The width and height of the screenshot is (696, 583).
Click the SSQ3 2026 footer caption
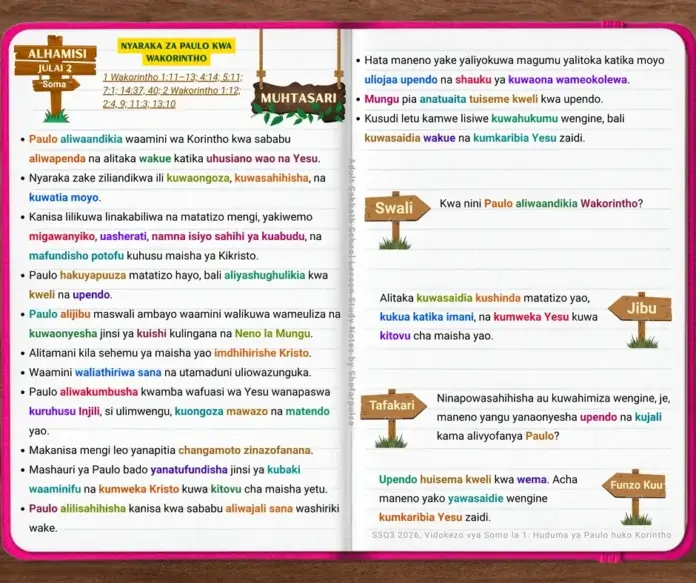click(x=521, y=535)
